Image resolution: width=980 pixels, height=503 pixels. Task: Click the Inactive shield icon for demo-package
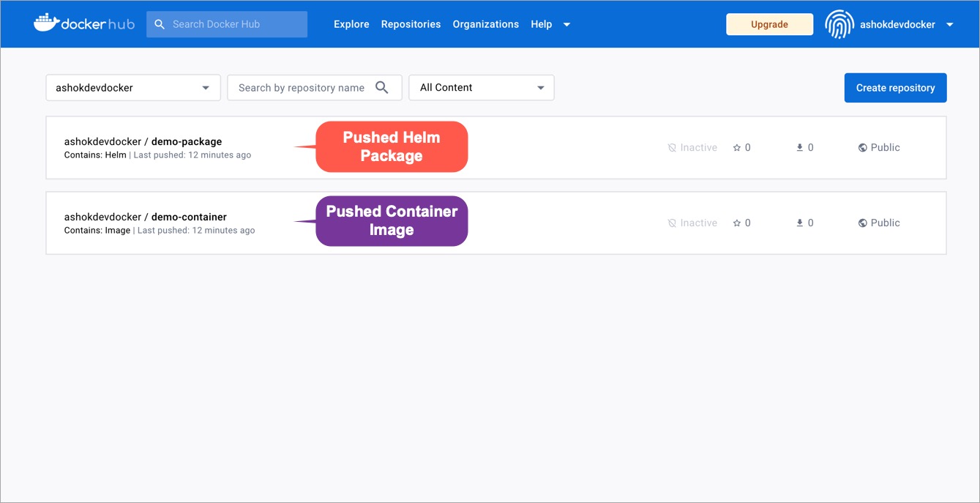pos(672,148)
